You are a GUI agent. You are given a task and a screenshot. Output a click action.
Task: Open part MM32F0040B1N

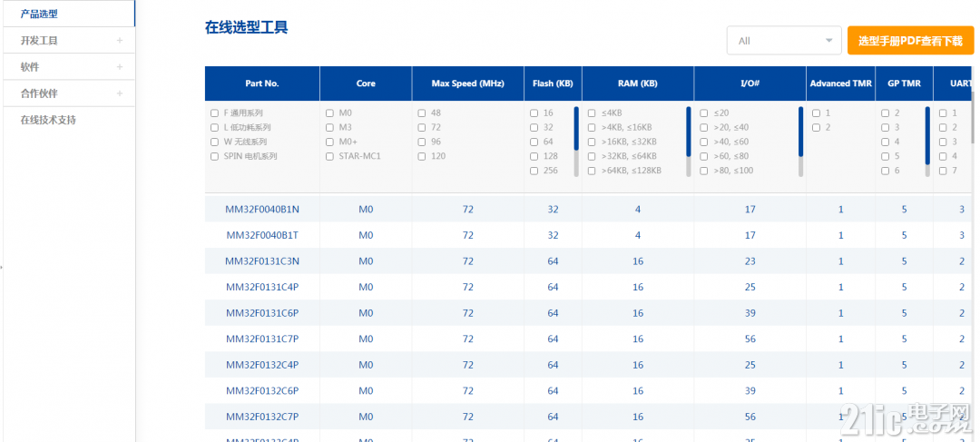[x=262, y=210]
